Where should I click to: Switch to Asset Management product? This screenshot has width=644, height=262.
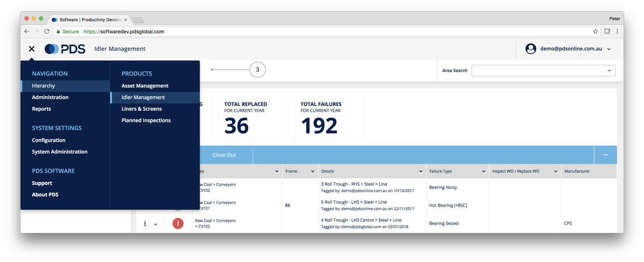145,86
